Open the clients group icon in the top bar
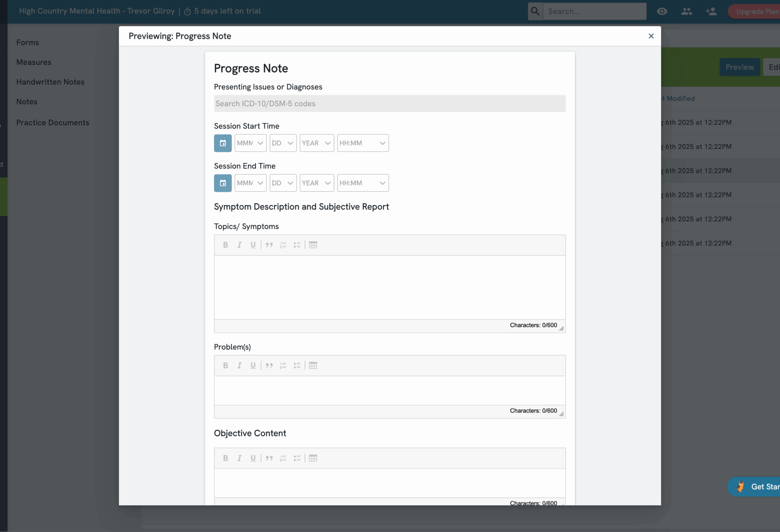 [x=687, y=11]
